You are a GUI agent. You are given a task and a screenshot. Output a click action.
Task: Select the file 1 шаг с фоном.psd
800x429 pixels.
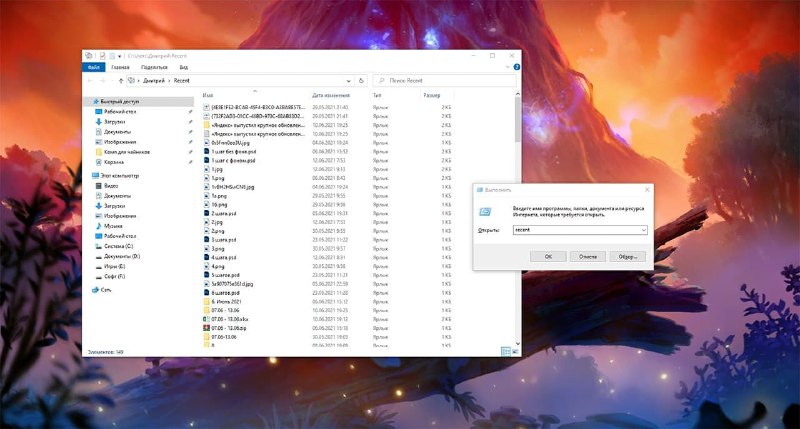tap(233, 161)
